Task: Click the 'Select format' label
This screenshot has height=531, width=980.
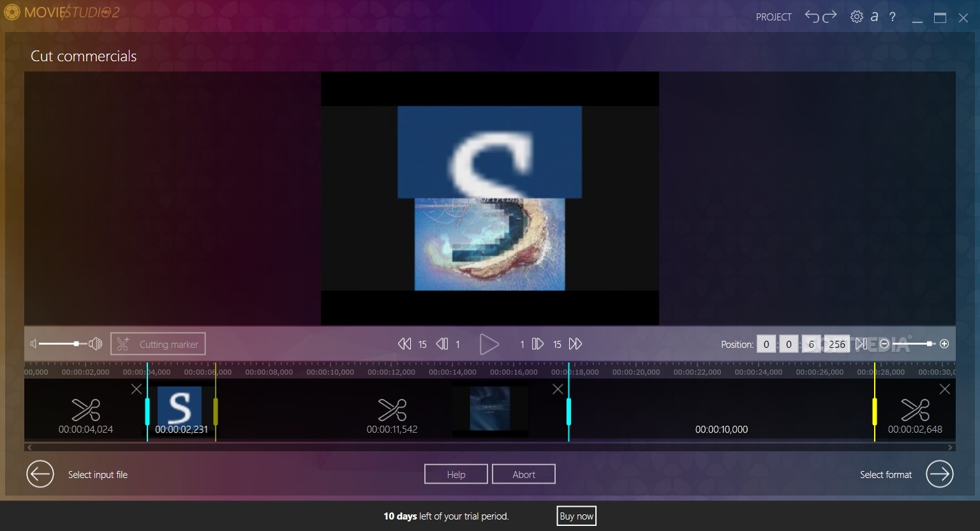Action: tap(886, 475)
